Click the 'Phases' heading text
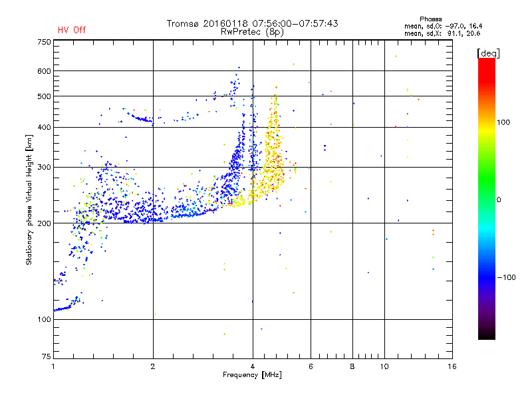The width and height of the screenshot is (532, 399). (430, 19)
